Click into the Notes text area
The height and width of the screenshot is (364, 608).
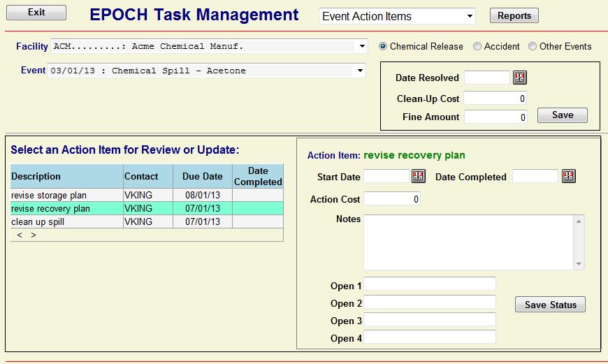468,242
